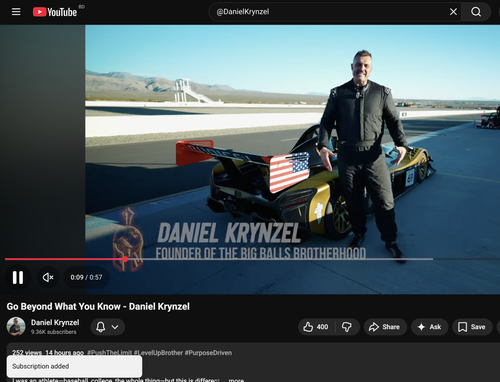Open the #PurposeDriven hashtag

tap(208, 353)
